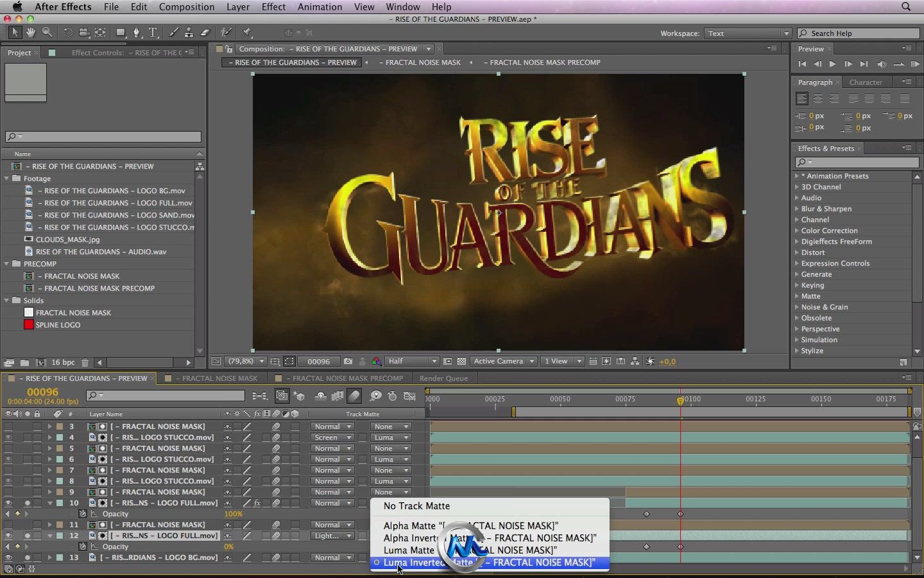The width and height of the screenshot is (924, 578).
Task: Expand the Blur & Sharpen effects category
Action: click(797, 209)
